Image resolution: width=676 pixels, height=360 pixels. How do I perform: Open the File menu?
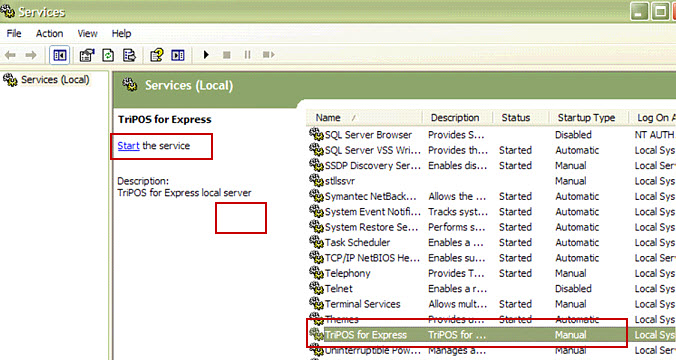pyautogui.click(x=14, y=33)
